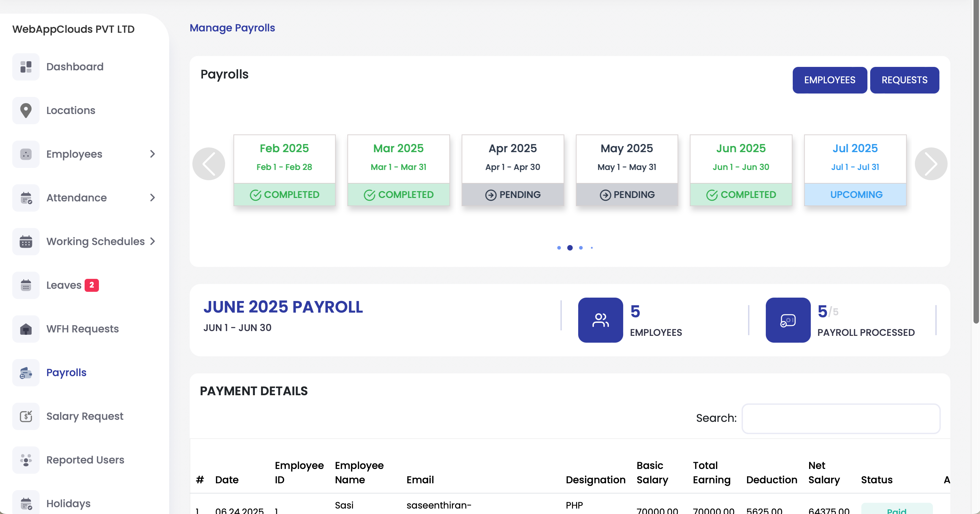Select the Attendance icon
Viewport: 980px width, 514px height.
(x=26, y=198)
